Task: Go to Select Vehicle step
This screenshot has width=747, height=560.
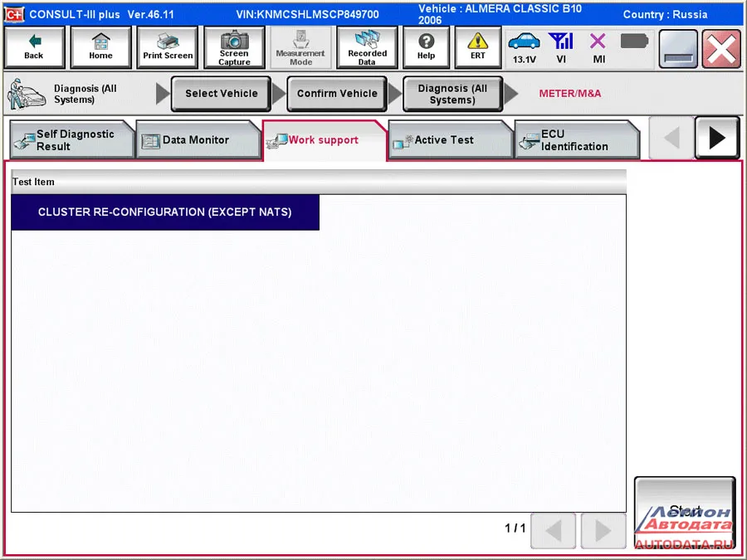Action: [x=221, y=94]
